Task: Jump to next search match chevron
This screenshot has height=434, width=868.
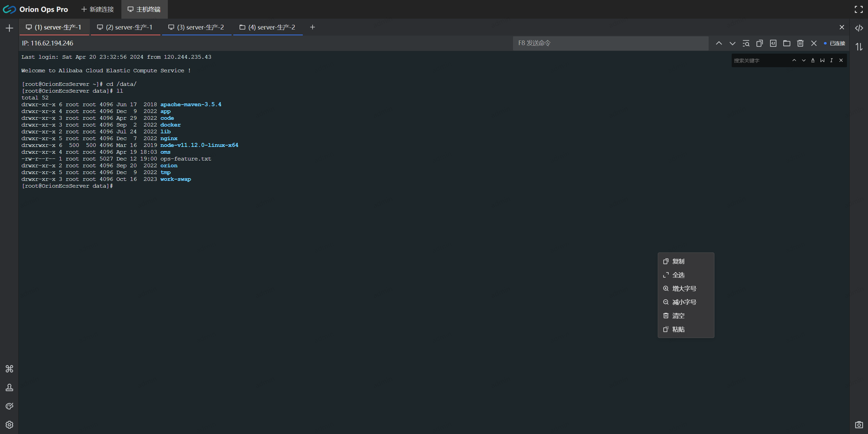Action: click(x=804, y=60)
